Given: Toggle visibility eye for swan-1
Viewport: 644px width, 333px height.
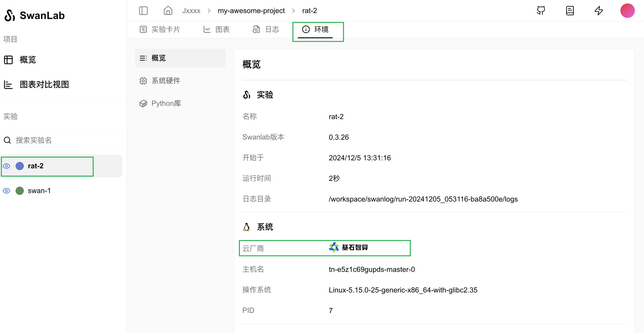Looking at the screenshot, I should (x=6, y=191).
